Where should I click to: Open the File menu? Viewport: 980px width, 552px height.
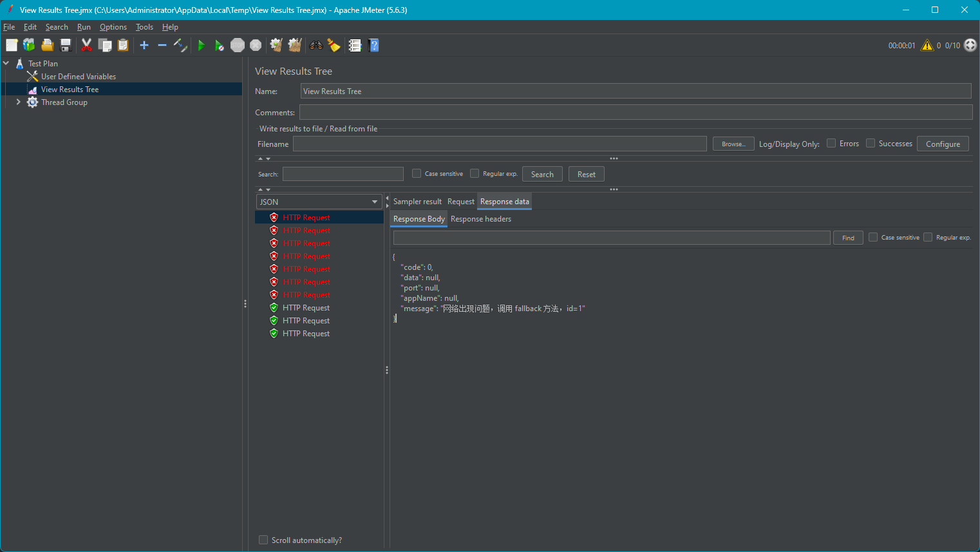coord(9,27)
